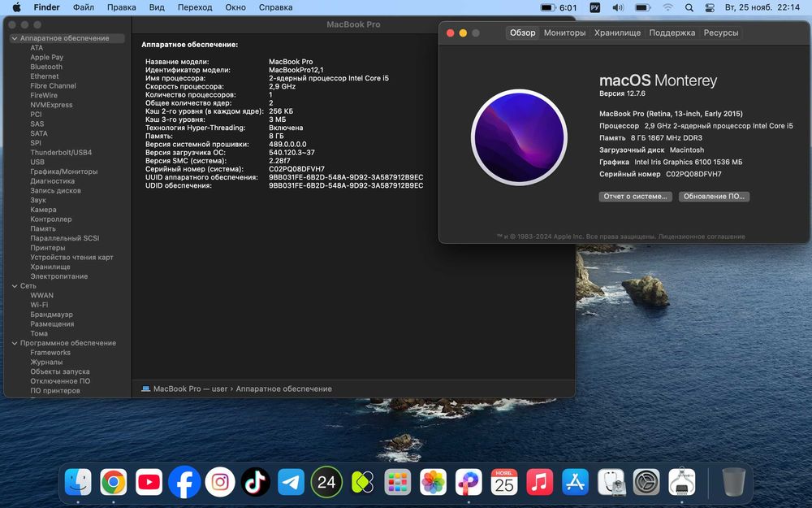
Task: Open the colorful letter P app in Dock
Action: point(469,482)
